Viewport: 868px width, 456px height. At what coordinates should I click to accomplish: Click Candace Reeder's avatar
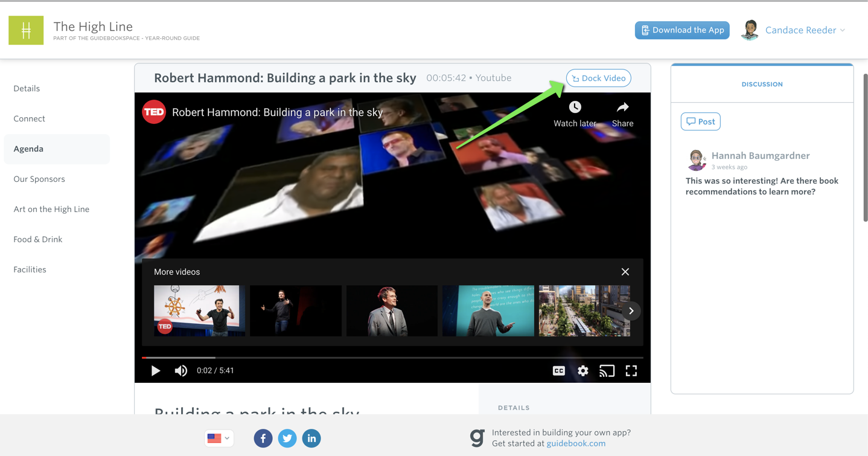(750, 30)
